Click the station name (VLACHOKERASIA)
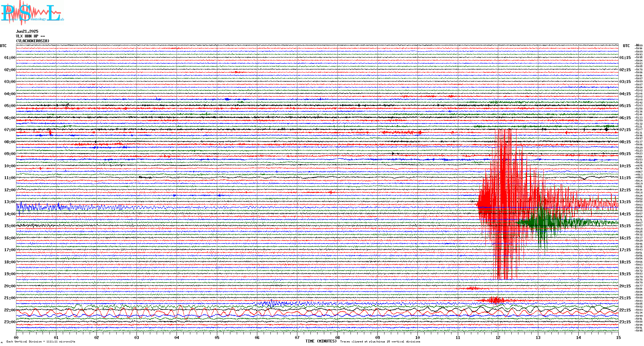Image resolution: width=644 pixels, height=346 pixels. [33, 41]
